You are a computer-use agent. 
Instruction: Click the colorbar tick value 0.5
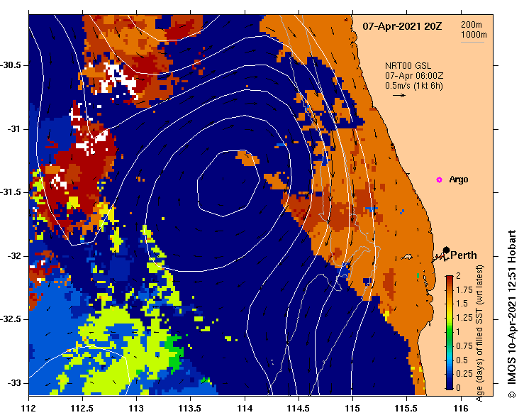pyautogui.click(x=462, y=360)
